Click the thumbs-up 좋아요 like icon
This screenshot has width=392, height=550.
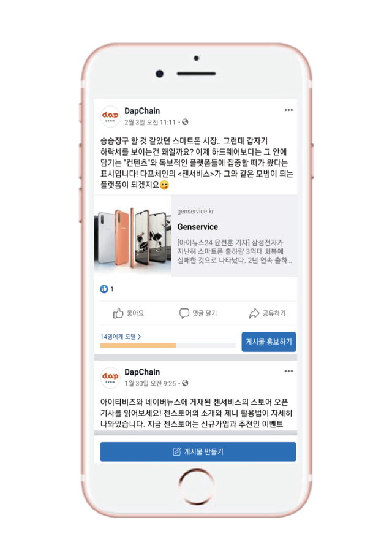(118, 313)
